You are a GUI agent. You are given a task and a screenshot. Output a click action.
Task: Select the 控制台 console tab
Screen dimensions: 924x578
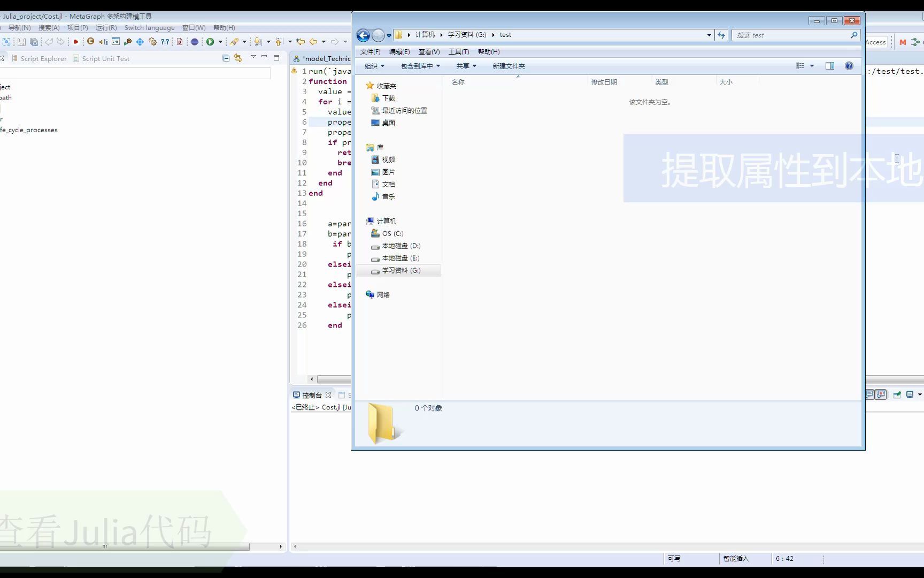(x=312, y=395)
